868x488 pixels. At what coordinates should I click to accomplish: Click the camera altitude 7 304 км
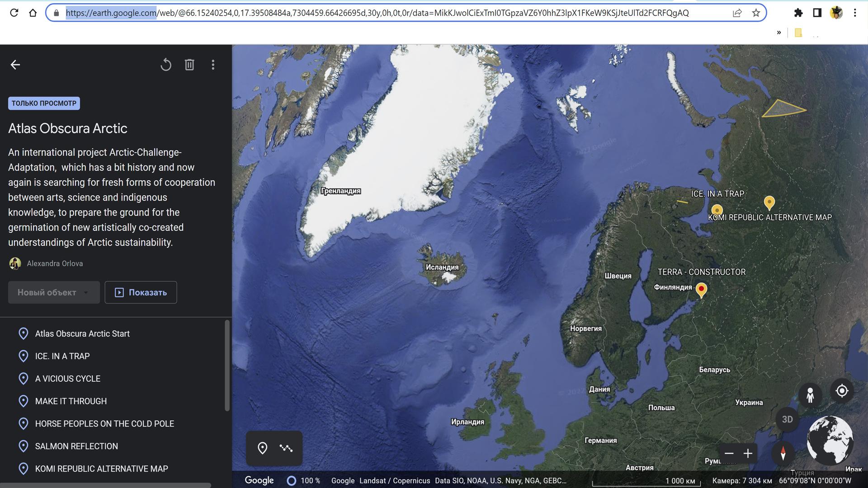click(x=742, y=481)
